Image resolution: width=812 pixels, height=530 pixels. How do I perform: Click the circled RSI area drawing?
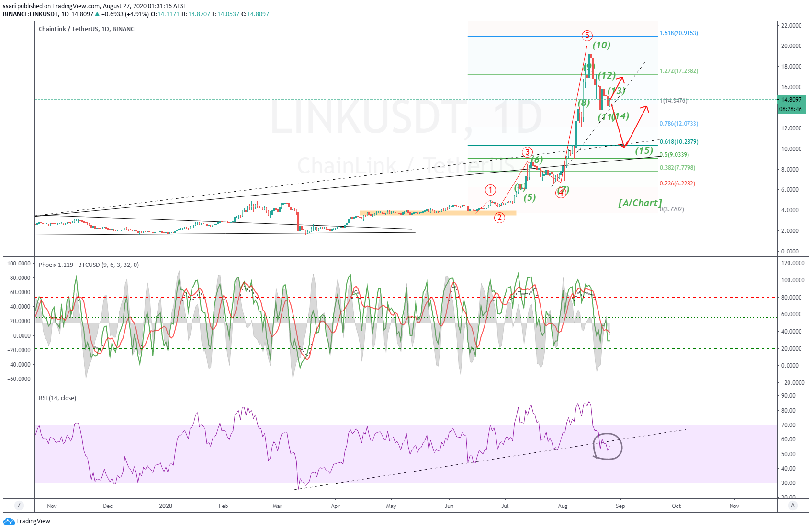[607, 446]
